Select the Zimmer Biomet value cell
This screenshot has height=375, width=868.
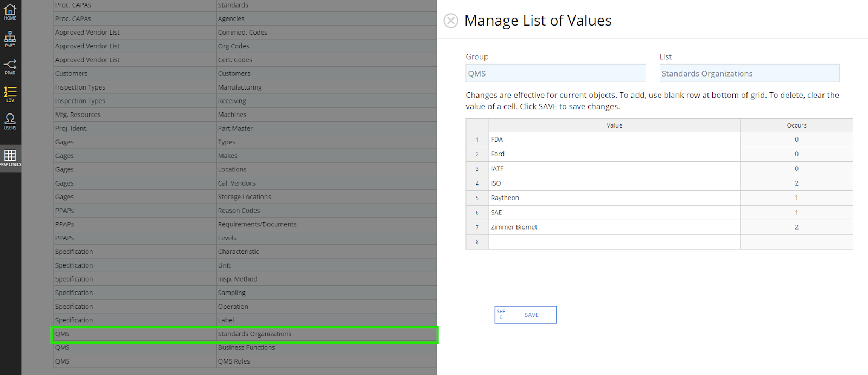(x=614, y=227)
